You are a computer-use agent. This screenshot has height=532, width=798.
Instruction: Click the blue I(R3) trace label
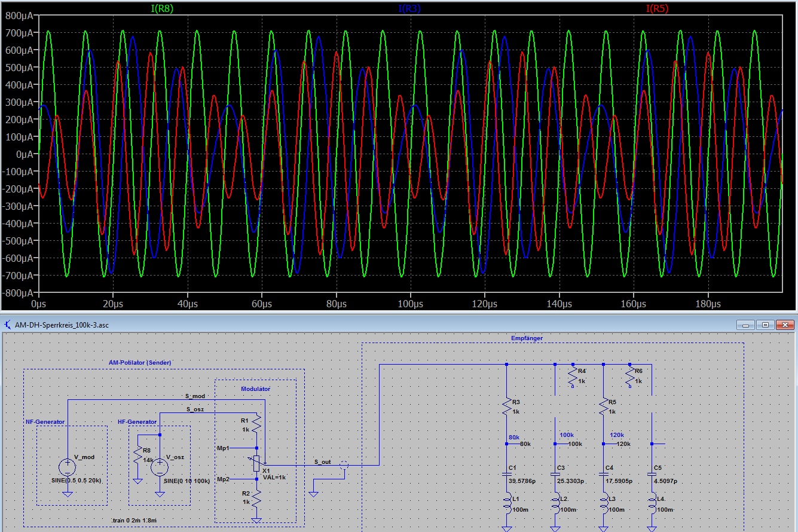(x=410, y=8)
